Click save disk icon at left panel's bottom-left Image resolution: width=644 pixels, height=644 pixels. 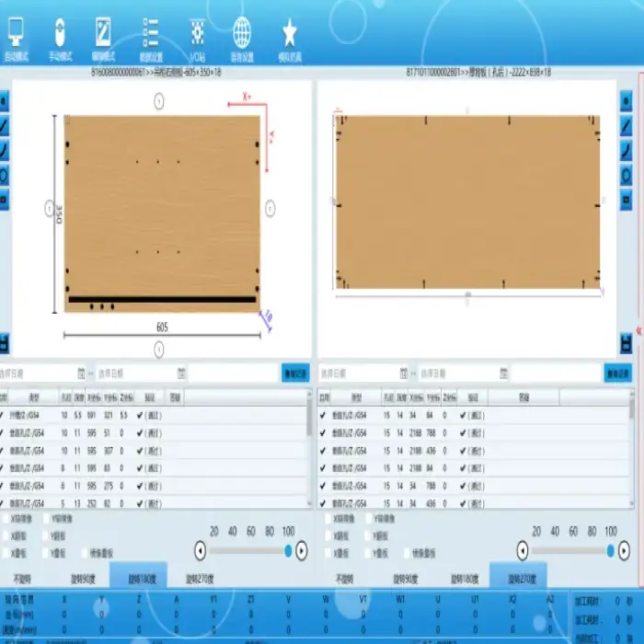click(x=5, y=343)
